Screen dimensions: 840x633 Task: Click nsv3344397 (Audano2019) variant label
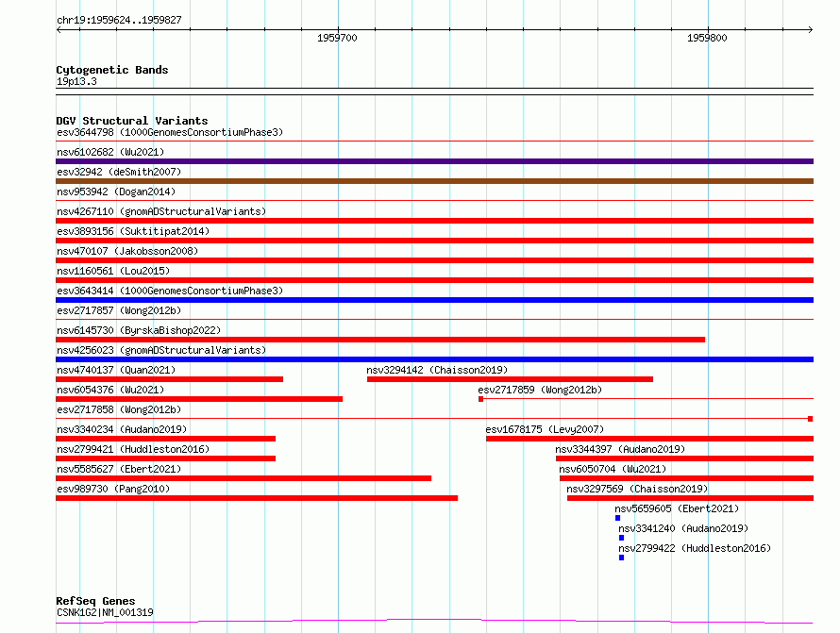click(x=620, y=449)
